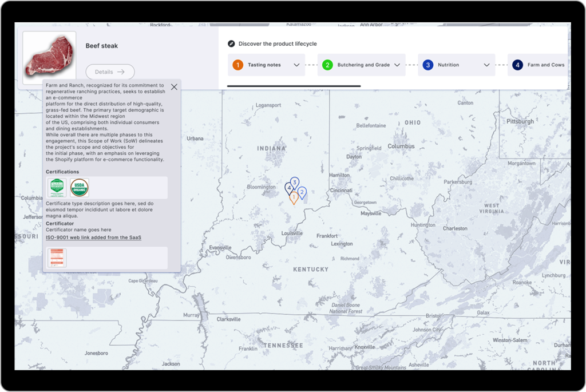This screenshot has height=392, width=586.
Task: Click the beef steak product thumbnail
Action: [49, 57]
